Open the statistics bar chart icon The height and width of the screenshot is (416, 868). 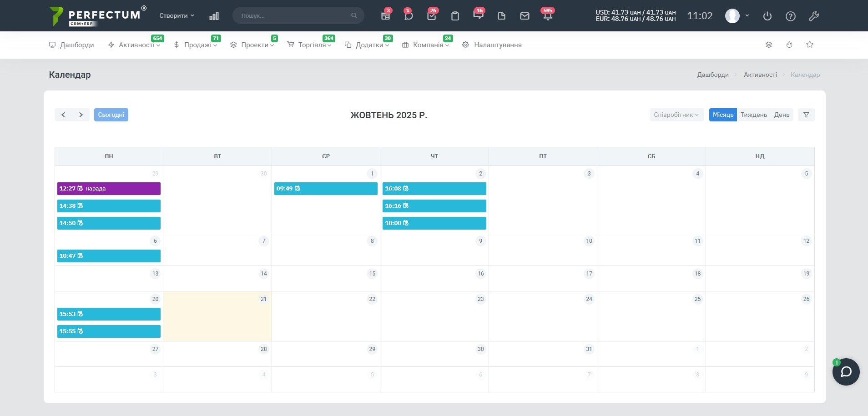pyautogui.click(x=214, y=16)
